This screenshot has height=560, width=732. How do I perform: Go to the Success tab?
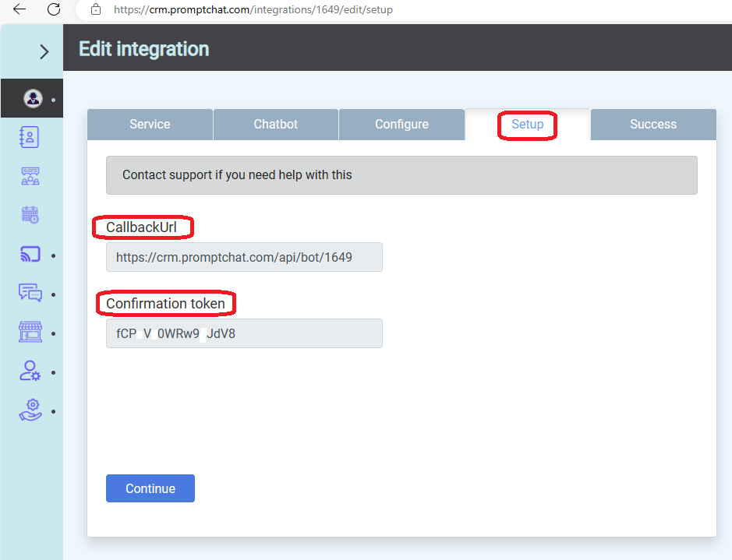653,125
